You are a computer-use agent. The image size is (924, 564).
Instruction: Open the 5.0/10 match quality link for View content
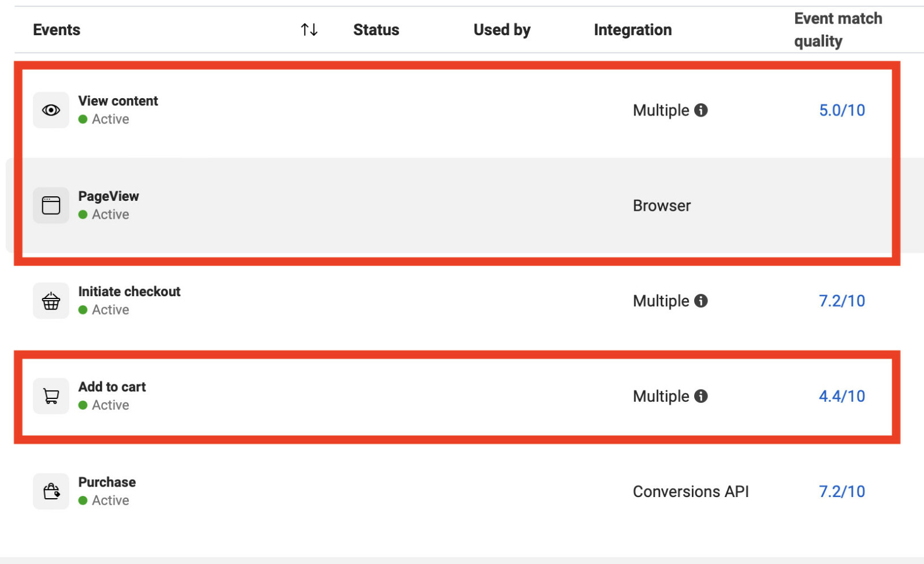point(842,110)
